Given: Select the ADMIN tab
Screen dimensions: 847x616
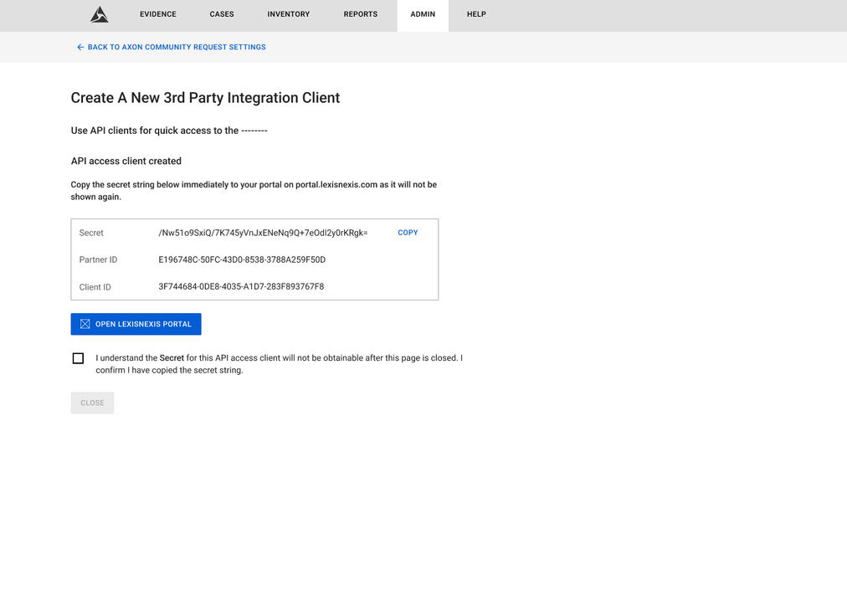Looking at the screenshot, I should tap(423, 14).
